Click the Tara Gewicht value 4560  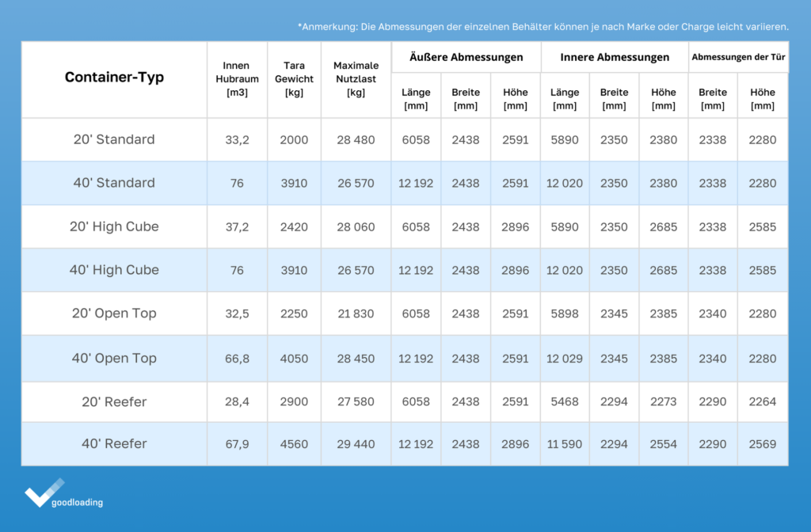[x=294, y=444]
